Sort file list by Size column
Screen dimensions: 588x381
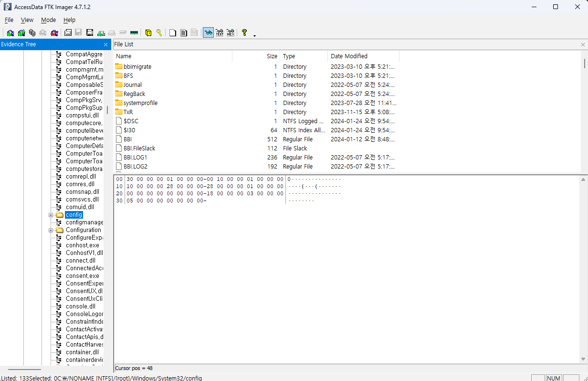(x=256, y=56)
